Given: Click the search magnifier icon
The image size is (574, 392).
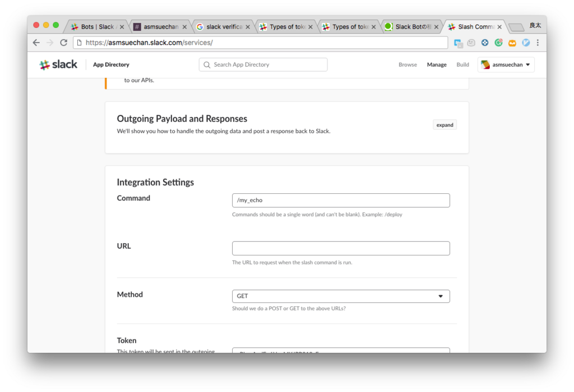Looking at the screenshot, I should (207, 65).
